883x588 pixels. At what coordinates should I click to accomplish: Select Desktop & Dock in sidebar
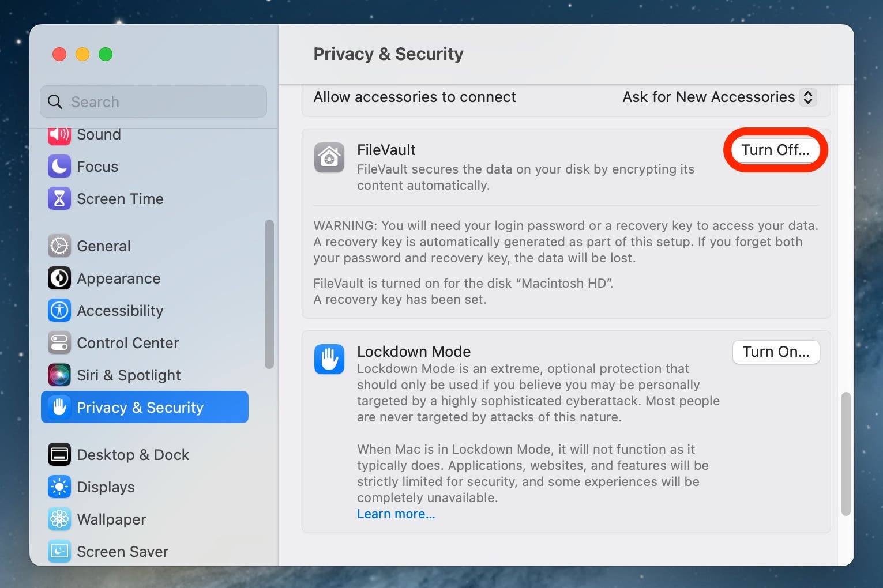coord(133,455)
